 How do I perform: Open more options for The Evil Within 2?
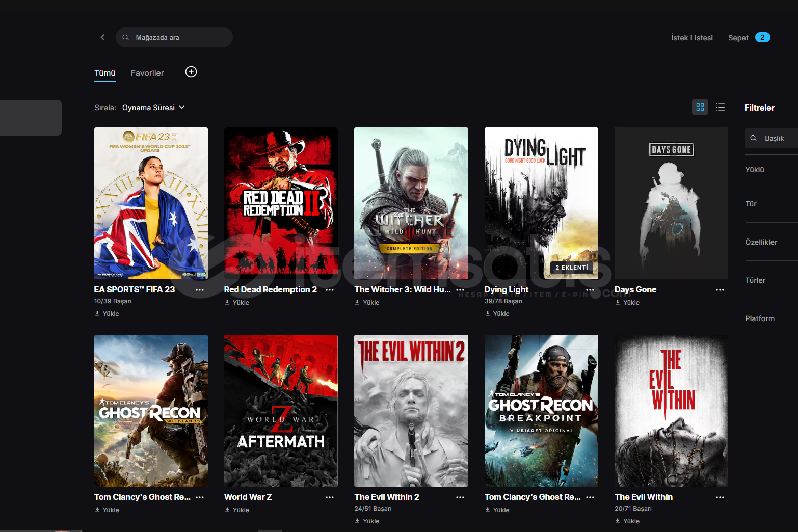[460, 497]
